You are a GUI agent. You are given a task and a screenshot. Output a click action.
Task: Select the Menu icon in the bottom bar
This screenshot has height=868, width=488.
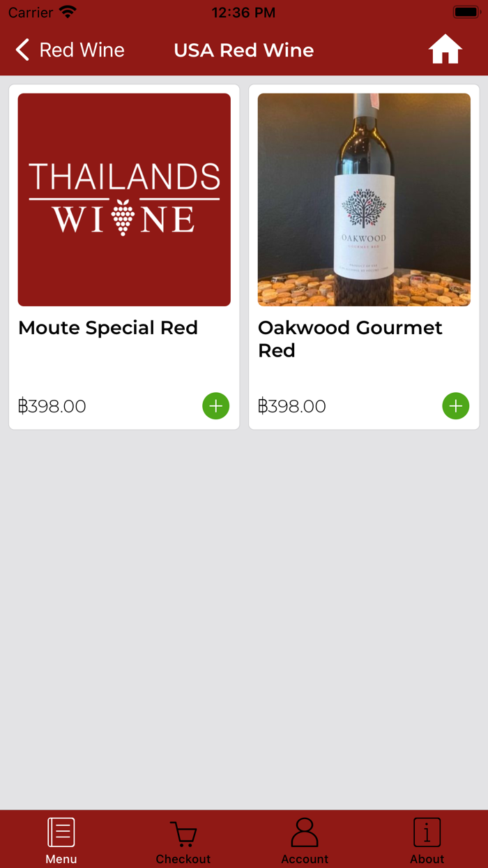click(61, 830)
